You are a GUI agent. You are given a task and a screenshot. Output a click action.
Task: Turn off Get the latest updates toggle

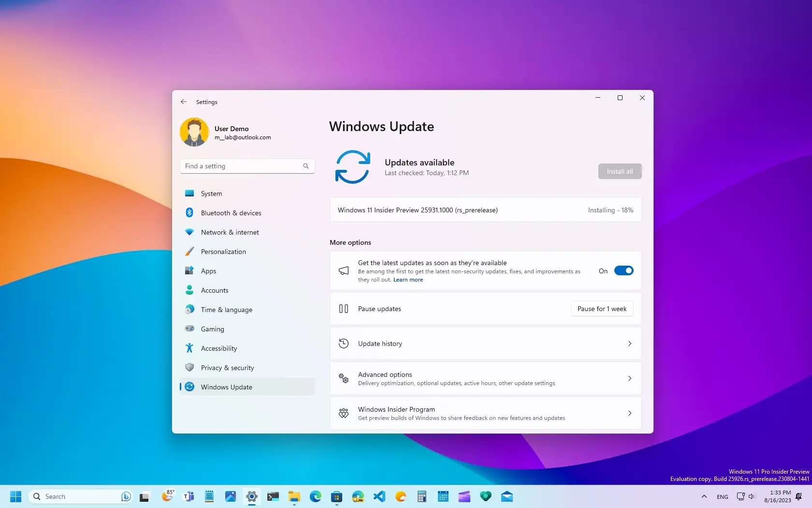[x=624, y=270]
